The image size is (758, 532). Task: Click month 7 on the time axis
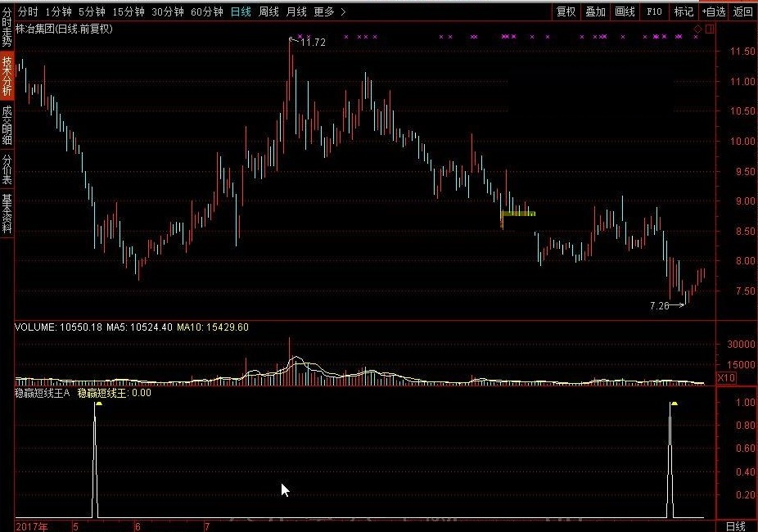pos(207,526)
